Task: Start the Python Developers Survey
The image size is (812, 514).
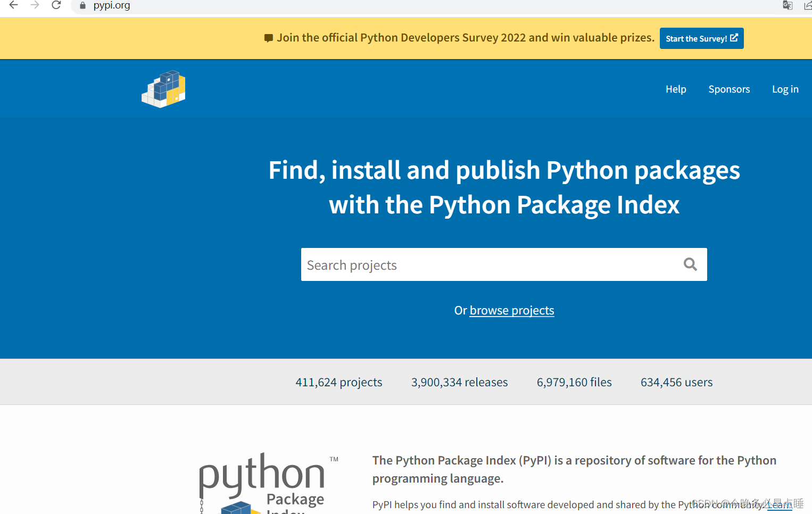Action: [x=701, y=38]
